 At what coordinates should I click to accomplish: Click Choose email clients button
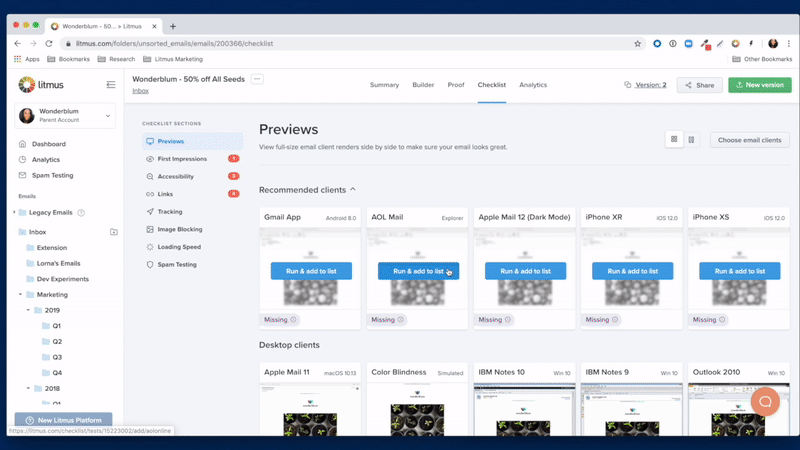pos(749,140)
